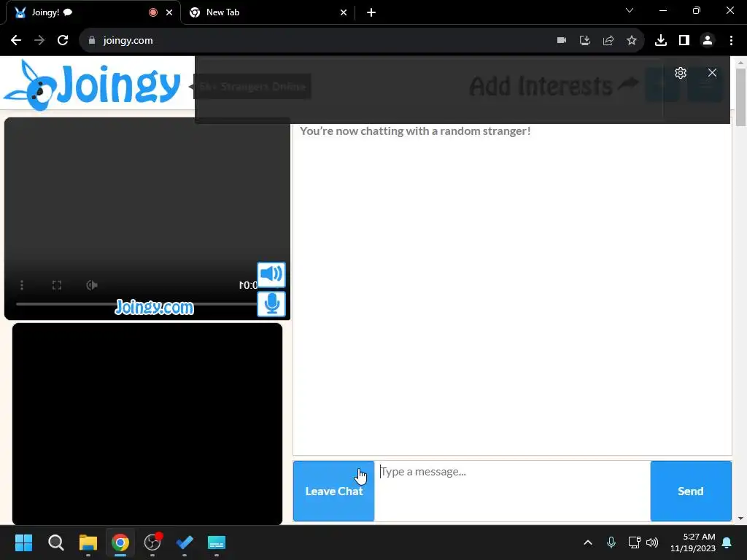
Task: Open Chrome downloads
Action: click(x=661, y=41)
